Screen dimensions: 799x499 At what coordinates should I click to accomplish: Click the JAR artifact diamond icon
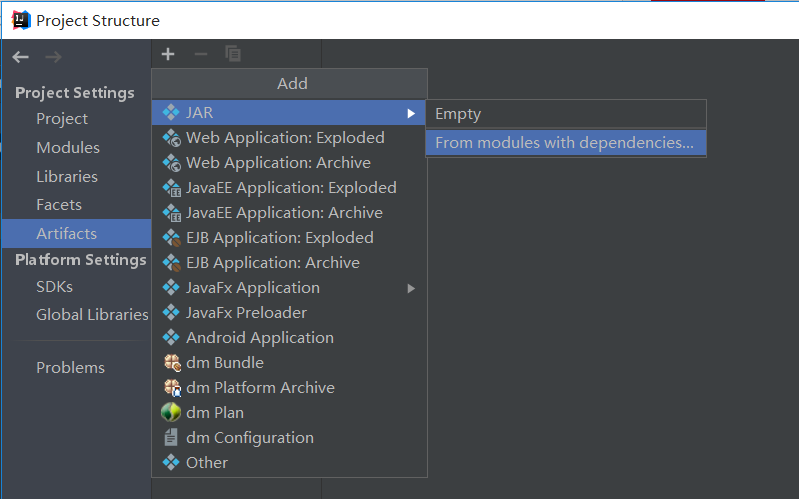171,112
